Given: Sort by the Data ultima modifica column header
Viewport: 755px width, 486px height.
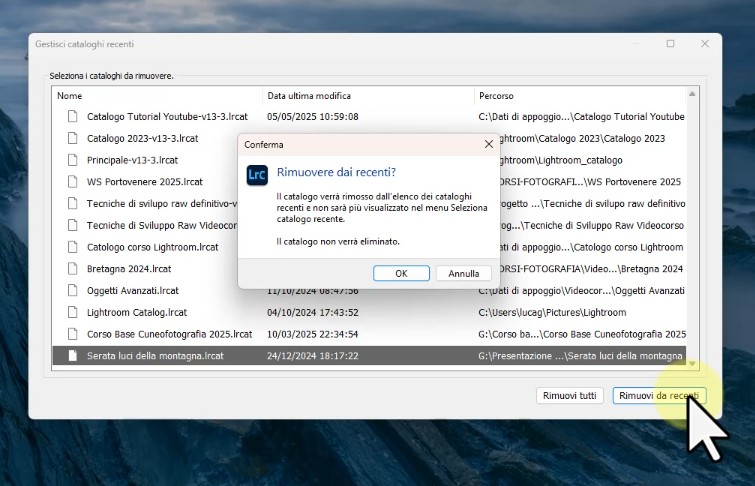Looking at the screenshot, I should coord(309,96).
